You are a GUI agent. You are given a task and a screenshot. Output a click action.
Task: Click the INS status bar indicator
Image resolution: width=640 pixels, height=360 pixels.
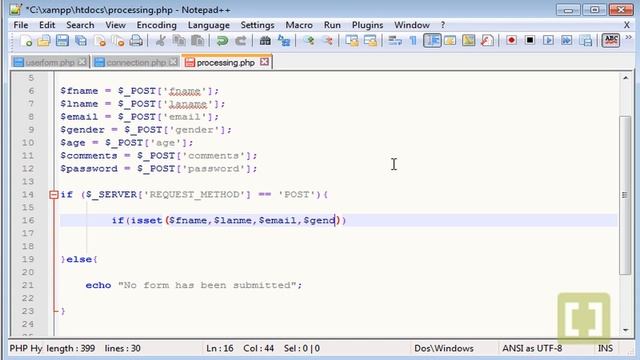click(605, 348)
